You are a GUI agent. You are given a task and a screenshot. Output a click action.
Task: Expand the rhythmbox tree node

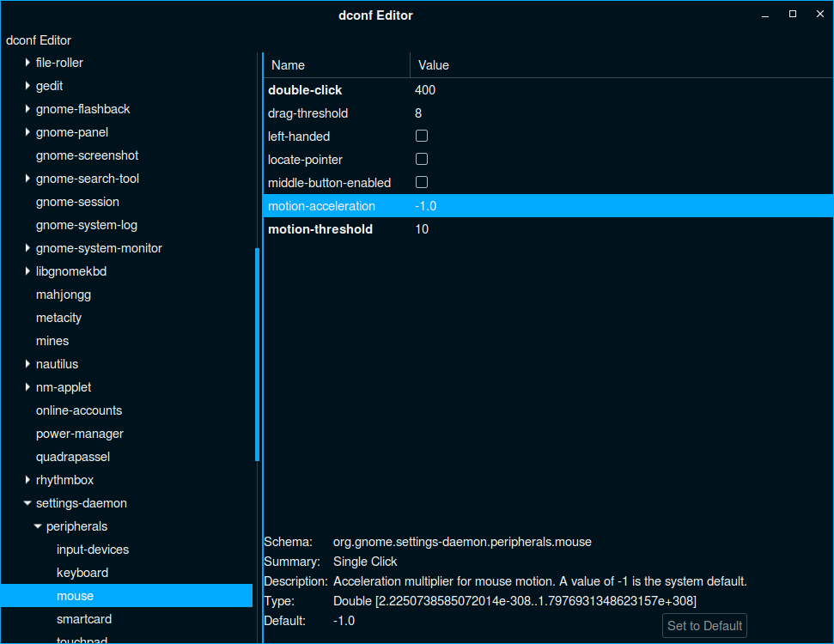pos(27,480)
